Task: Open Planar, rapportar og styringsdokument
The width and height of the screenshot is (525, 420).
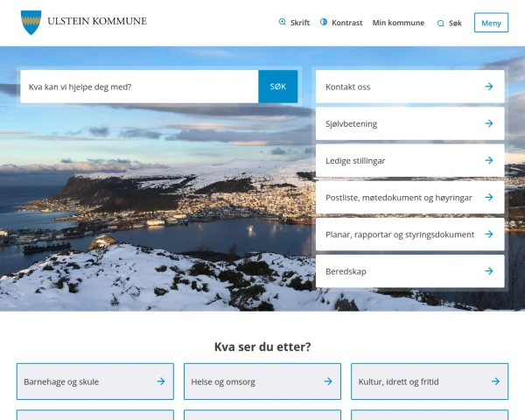Action: click(x=409, y=234)
